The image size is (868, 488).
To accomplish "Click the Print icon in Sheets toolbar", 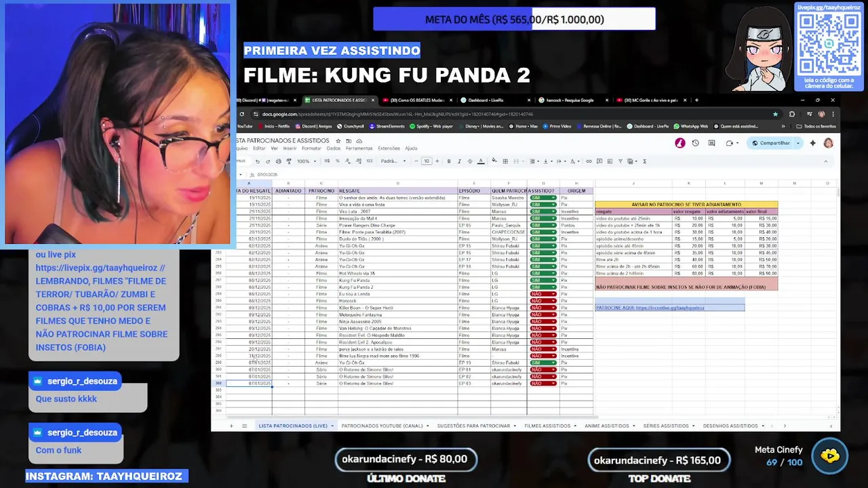I will pyautogui.click(x=278, y=161).
